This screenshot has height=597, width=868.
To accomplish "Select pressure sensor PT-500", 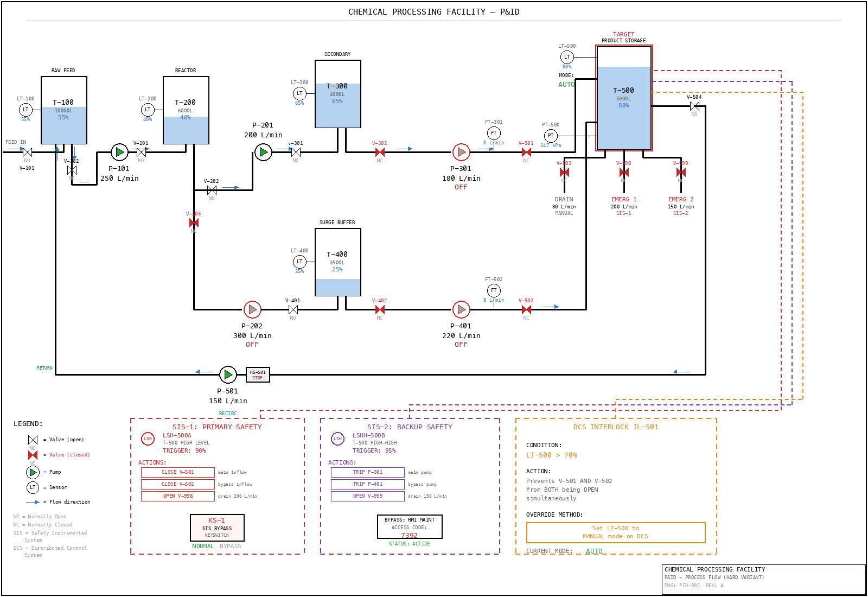I will (551, 136).
